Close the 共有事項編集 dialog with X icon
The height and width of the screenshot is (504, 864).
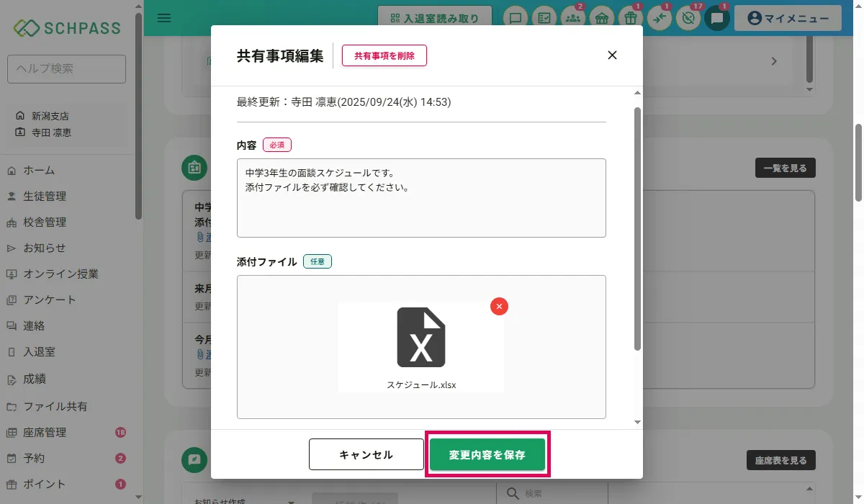(x=612, y=55)
